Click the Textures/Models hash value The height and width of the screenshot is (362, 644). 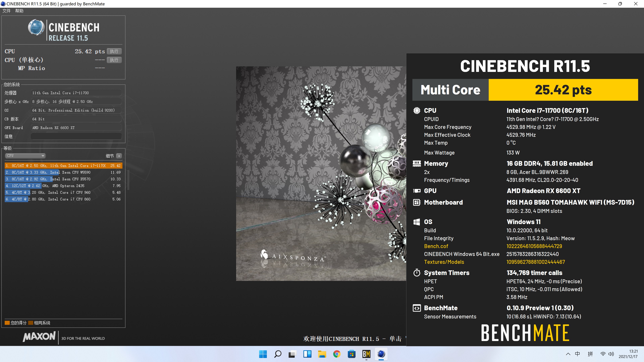[x=535, y=262]
